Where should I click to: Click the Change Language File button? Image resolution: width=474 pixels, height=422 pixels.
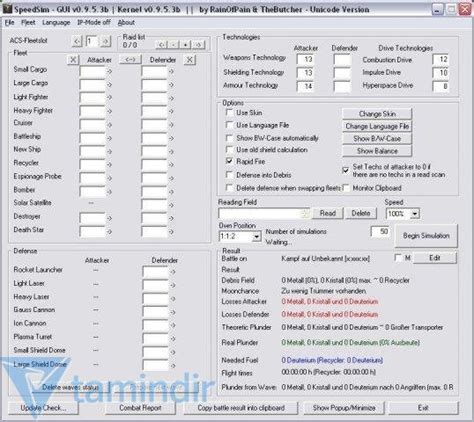[x=377, y=126]
